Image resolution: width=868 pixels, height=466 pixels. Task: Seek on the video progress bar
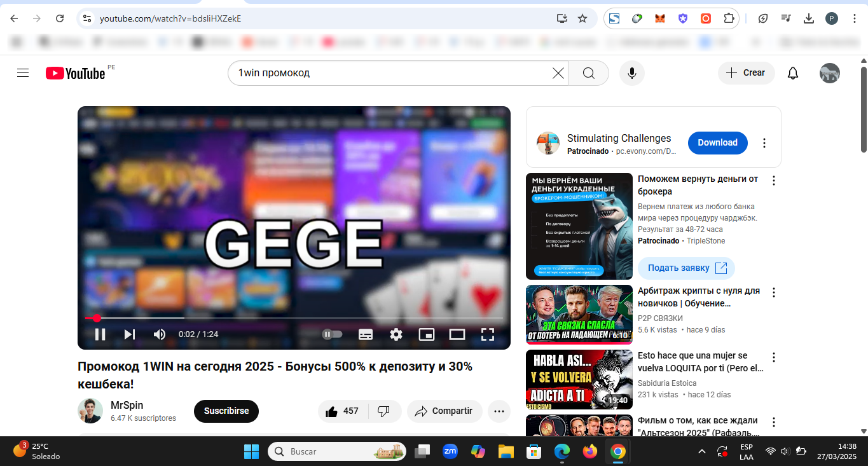(x=294, y=318)
